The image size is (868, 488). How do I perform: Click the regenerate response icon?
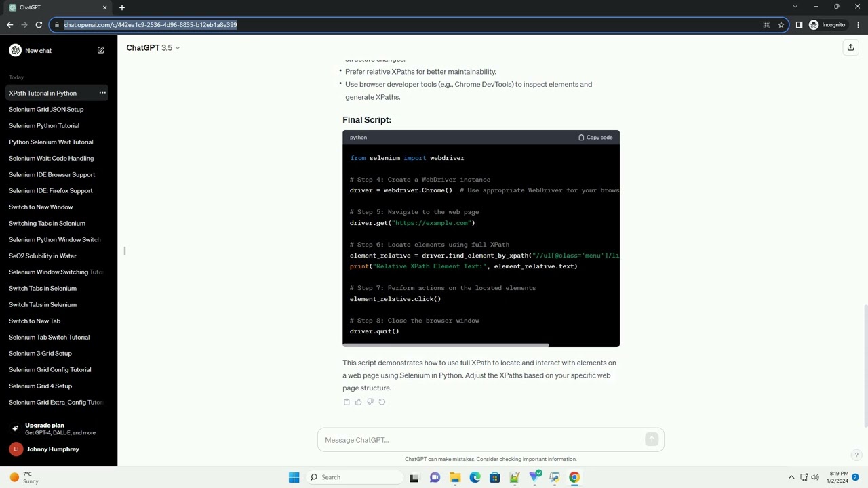382,402
